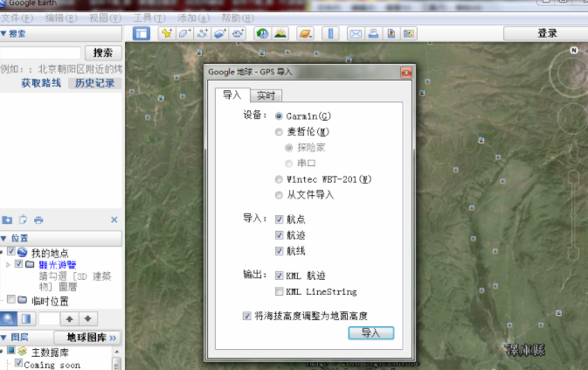Select the 麦哲伦(M) device radio button

[x=279, y=132]
